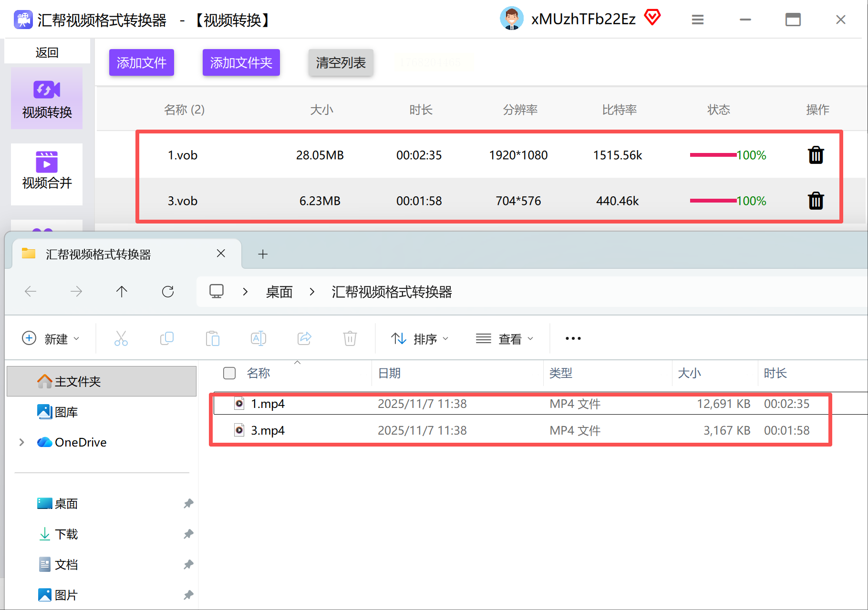Image resolution: width=868 pixels, height=610 pixels.
Task: Expand the OneDrive tree node
Action: [21, 442]
